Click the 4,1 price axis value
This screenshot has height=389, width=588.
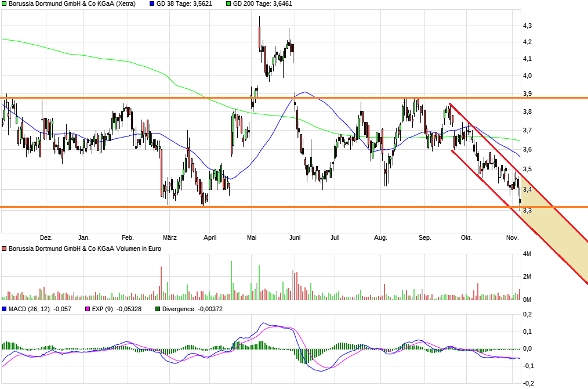[x=527, y=59]
